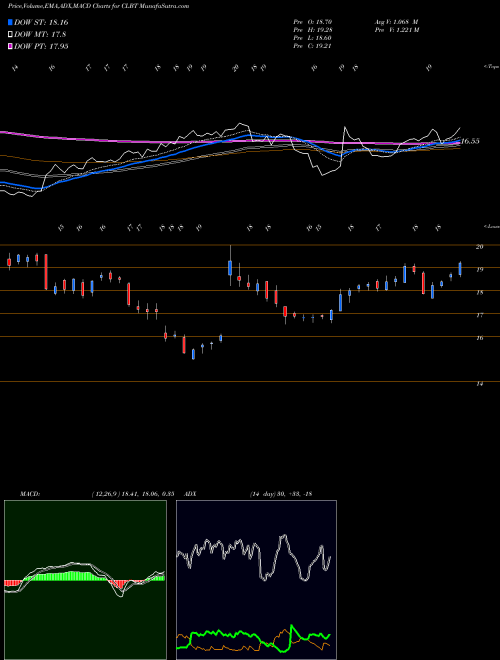Image resolution: width=500 pixels, height=660 pixels.
Task: Click the 16.55 EMA price label
Action: coord(470,141)
